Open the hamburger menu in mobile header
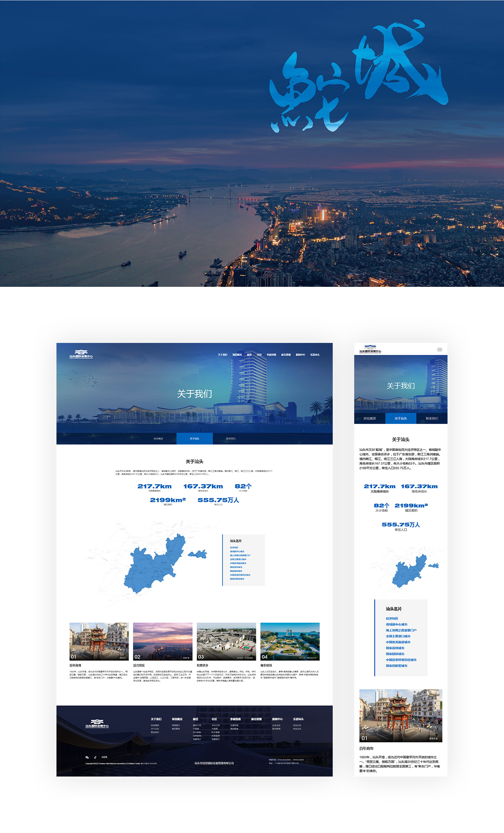Screen dimensions: 504x833 439,350
